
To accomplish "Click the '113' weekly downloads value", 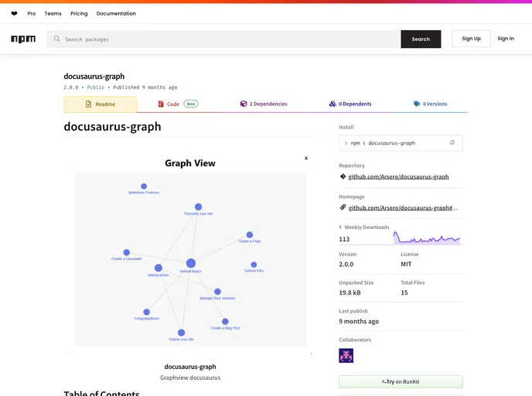I will pyautogui.click(x=344, y=239).
